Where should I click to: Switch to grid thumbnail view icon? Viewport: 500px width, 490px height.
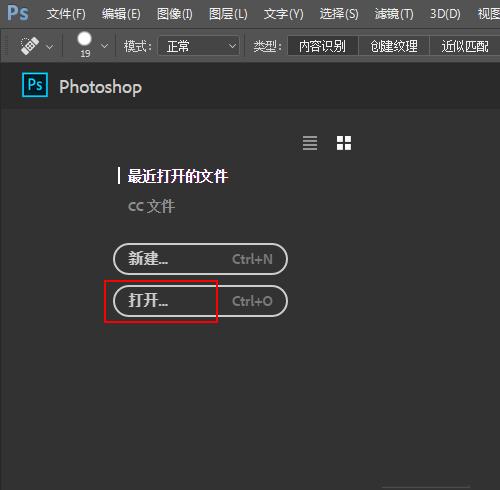click(x=344, y=143)
